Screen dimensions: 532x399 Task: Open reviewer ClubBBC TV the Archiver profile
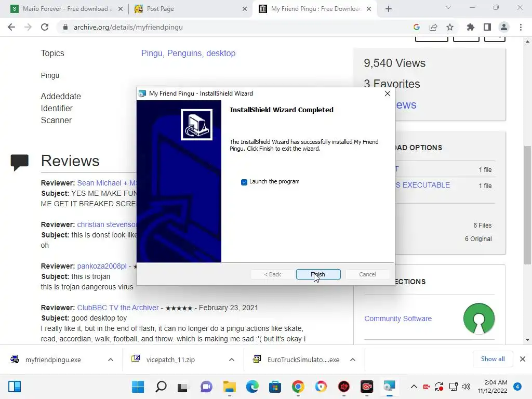(x=118, y=308)
